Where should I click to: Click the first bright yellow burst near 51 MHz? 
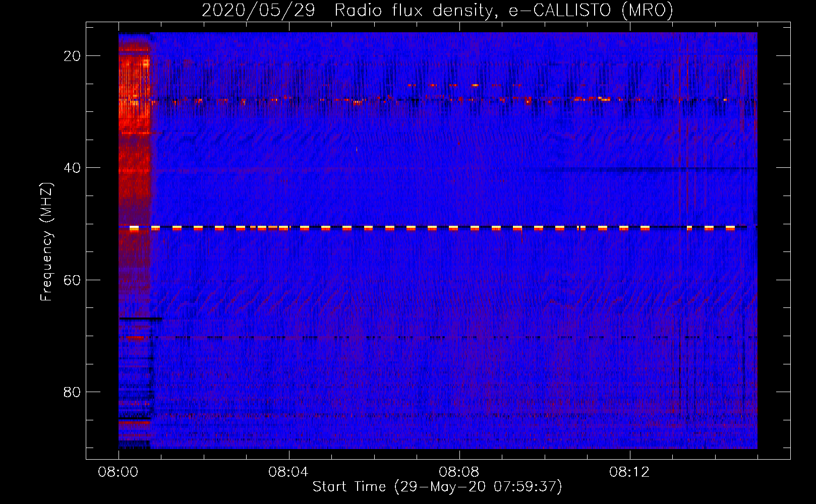(x=134, y=228)
